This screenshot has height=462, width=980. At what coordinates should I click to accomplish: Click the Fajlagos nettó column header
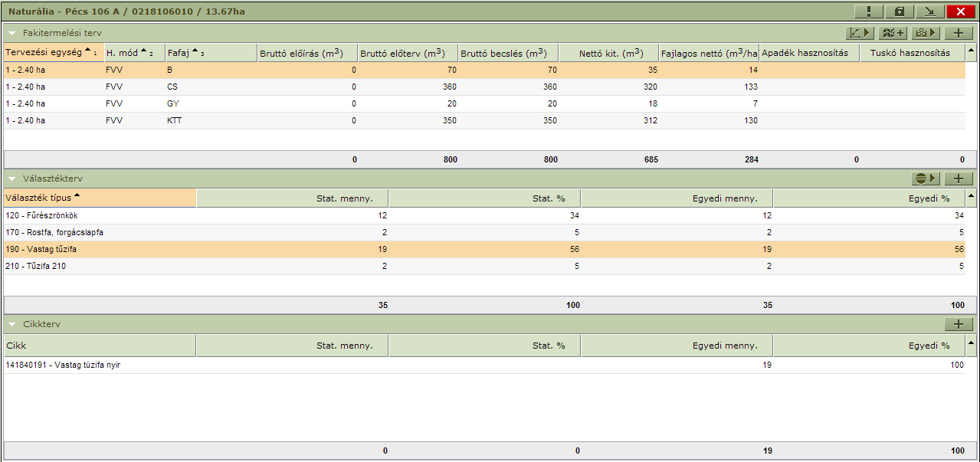coord(710,52)
